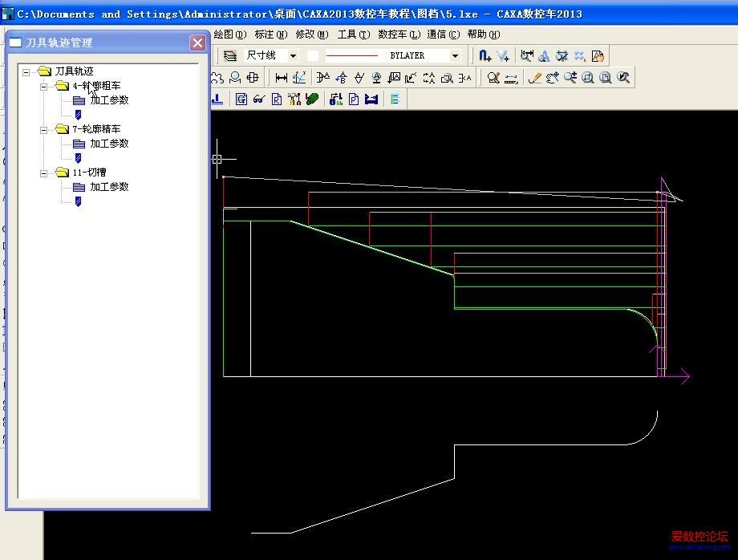Click the layer settings icon beside 尺寸线
The height and width of the screenshot is (560, 738).
click(230, 56)
